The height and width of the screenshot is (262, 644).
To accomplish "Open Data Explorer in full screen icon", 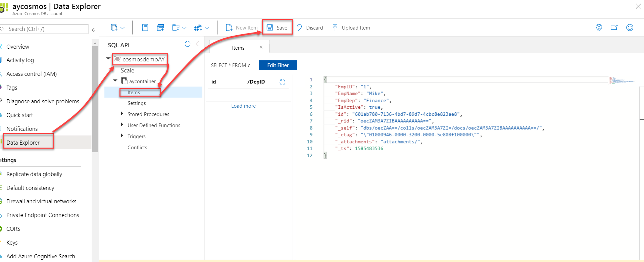I will [x=614, y=28].
